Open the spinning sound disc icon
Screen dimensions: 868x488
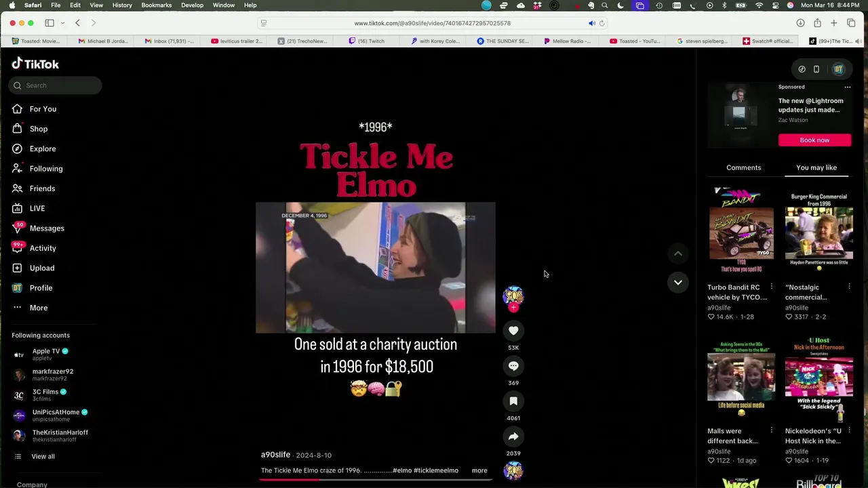[x=513, y=470]
